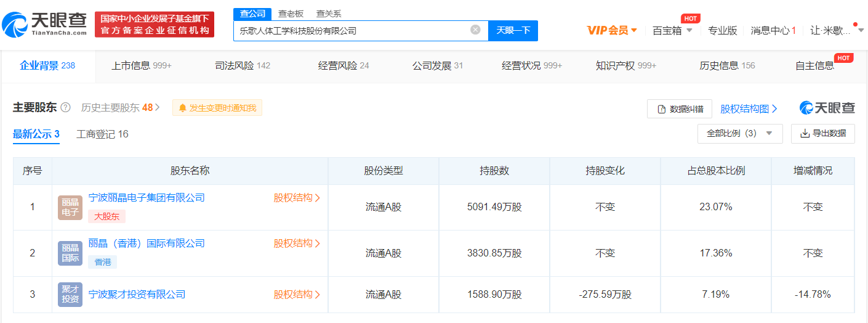Click the TianYanCha logo at top left
868x323 pixels.
44,24
